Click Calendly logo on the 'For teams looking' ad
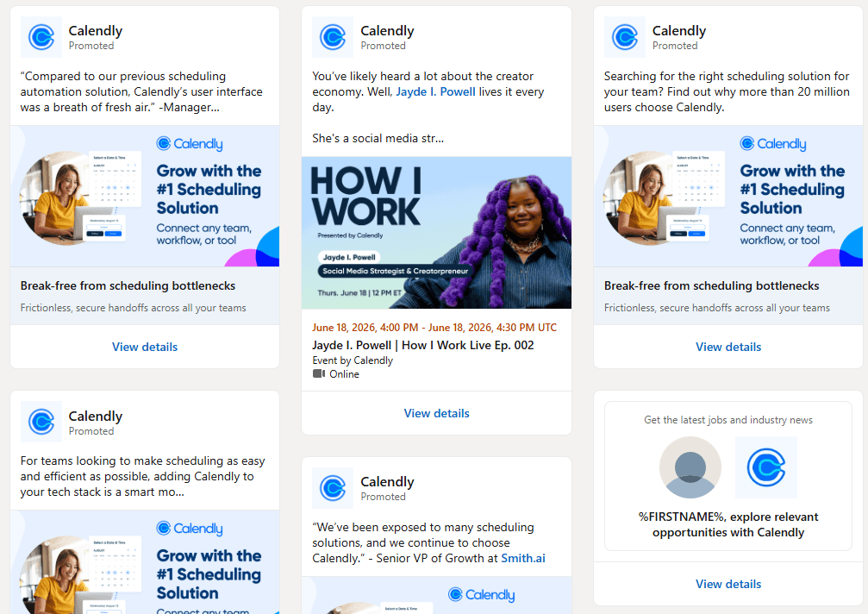Viewport: 868px width, 614px height. click(41, 422)
